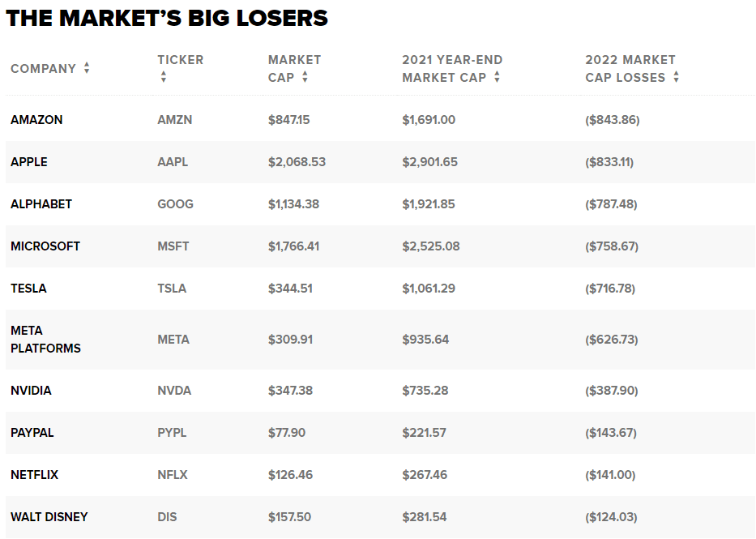Click the Walt Disney company name
This screenshot has width=756, height=539.
point(49,517)
